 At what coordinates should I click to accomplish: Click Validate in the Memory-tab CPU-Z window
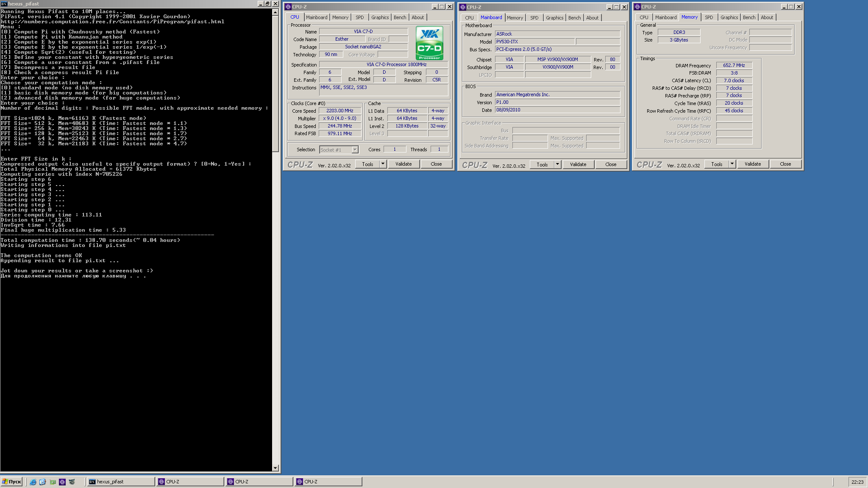click(x=753, y=164)
